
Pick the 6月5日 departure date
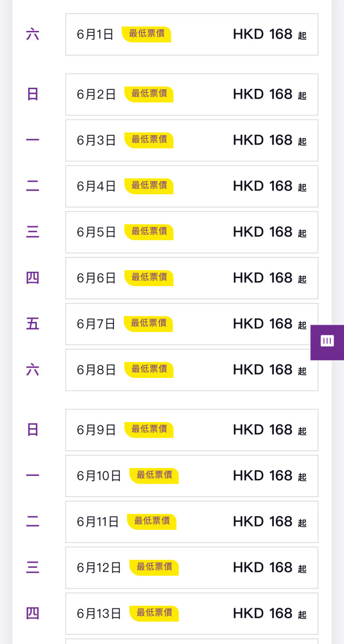point(191,232)
